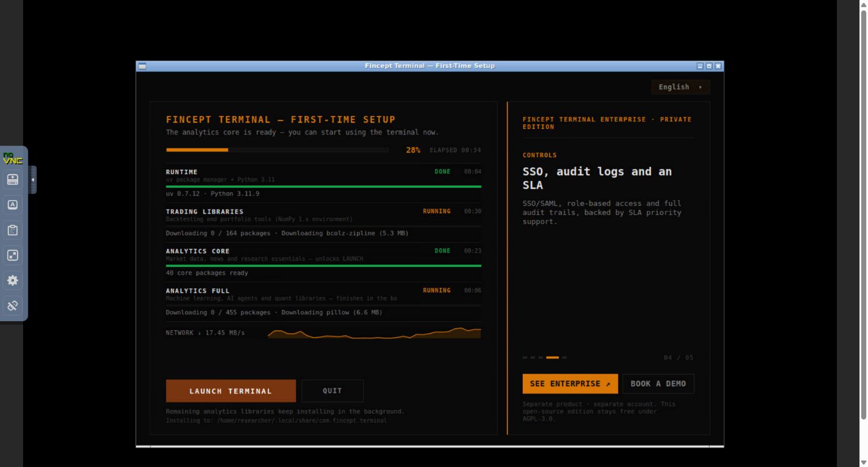This screenshot has width=868, height=467.
Task: Maximize the Fincept Terminal setup window
Action: [x=709, y=66]
